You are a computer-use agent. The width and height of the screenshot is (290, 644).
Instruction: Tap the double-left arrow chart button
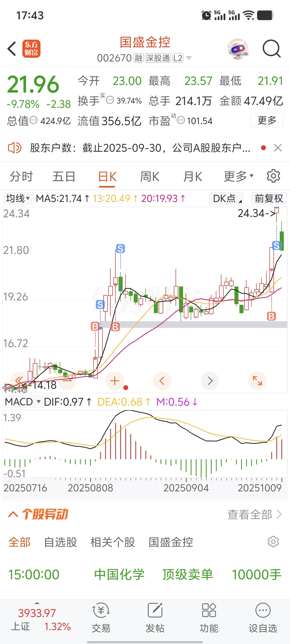pos(19,381)
